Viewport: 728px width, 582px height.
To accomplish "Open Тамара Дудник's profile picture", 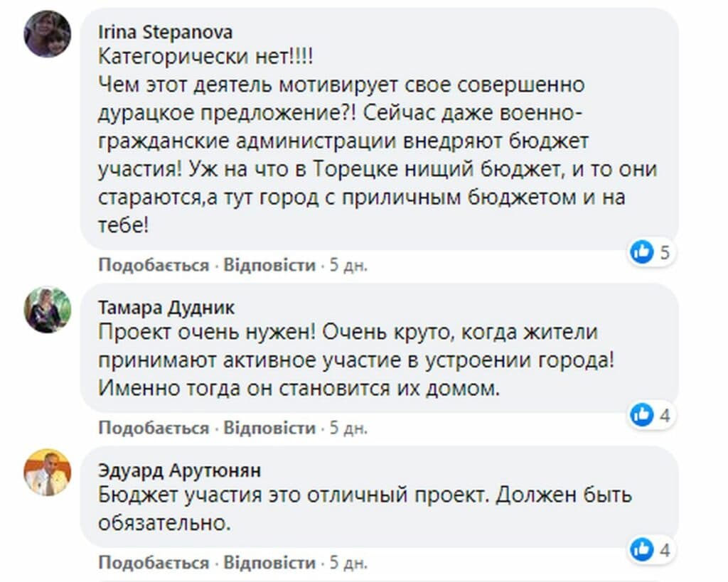I will (48, 309).
